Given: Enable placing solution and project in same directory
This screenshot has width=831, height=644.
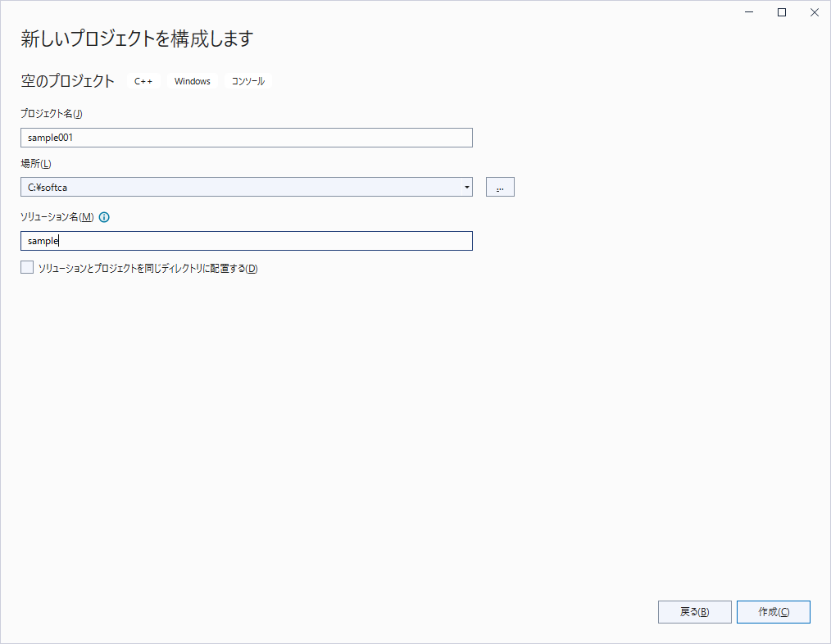Looking at the screenshot, I should (28, 268).
